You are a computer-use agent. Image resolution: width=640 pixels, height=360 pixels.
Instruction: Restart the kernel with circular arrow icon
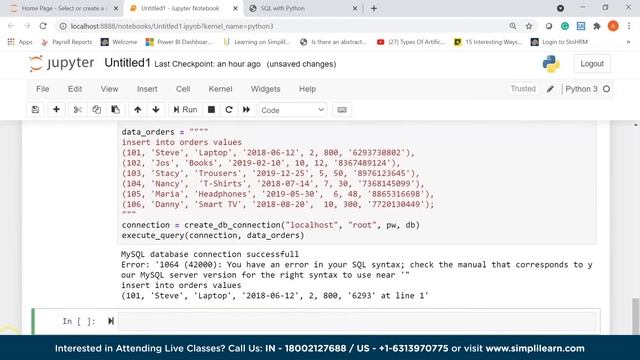pos(229,110)
